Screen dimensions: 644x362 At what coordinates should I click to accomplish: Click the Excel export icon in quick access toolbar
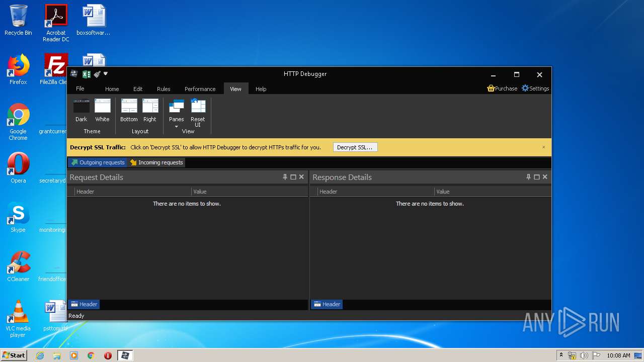(x=86, y=74)
